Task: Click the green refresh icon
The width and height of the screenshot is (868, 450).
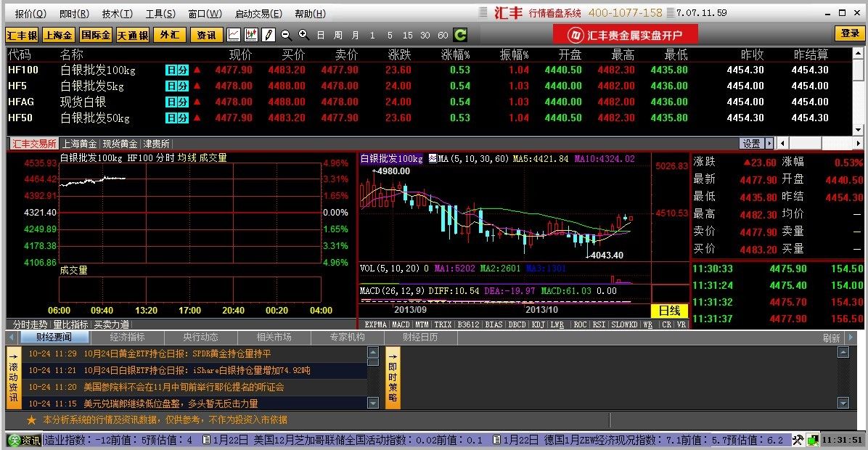Action: [x=460, y=35]
